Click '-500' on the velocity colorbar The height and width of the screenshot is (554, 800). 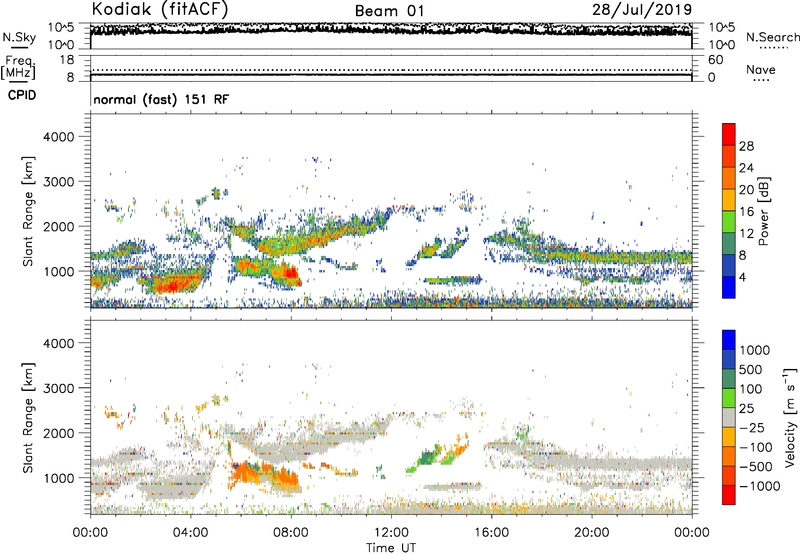click(x=756, y=467)
